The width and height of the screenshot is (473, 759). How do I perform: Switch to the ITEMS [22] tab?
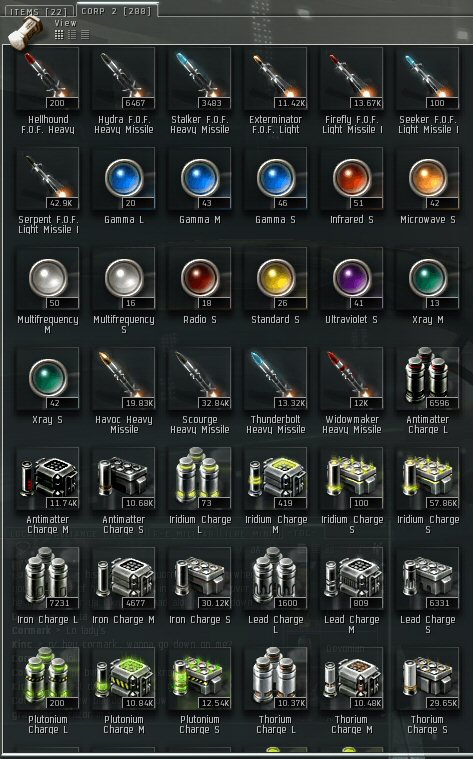[x=37, y=11]
